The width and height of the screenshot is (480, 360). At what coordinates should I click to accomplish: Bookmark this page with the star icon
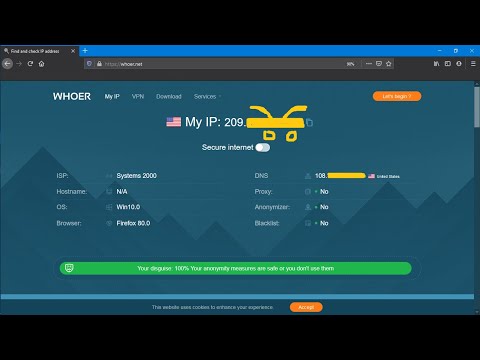388,63
